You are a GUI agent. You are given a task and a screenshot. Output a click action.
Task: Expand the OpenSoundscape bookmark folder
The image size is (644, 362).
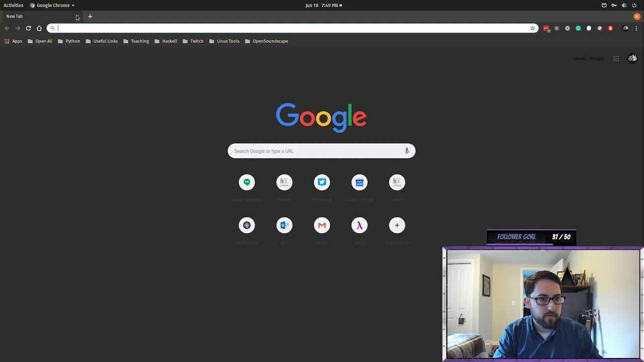(267, 41)
